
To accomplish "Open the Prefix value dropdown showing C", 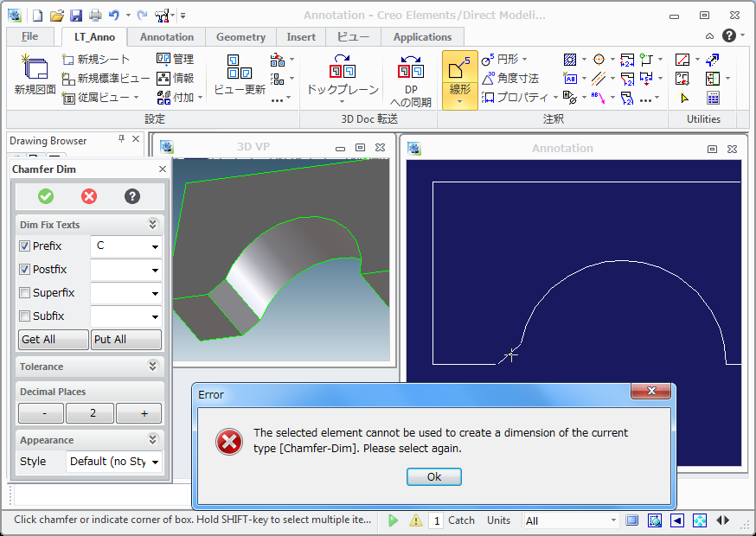I will [x=126, y=246].
